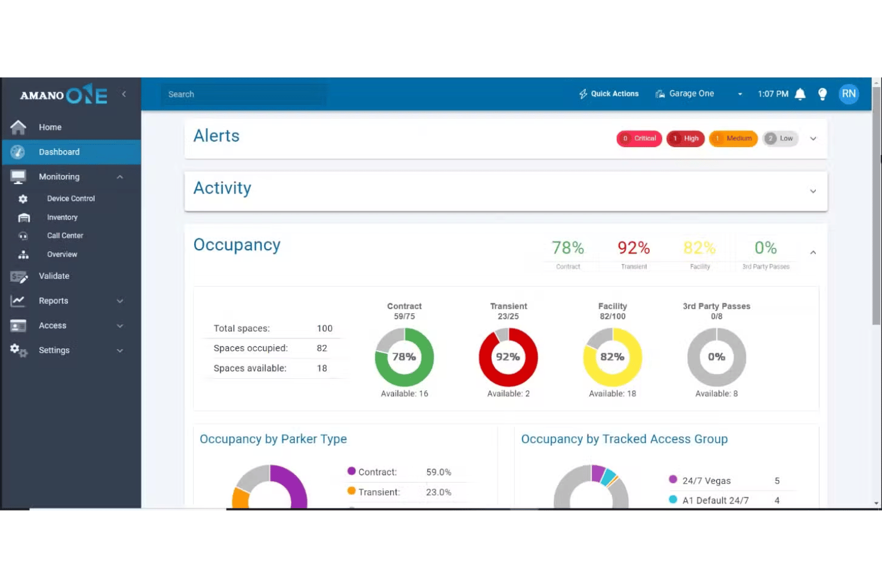Open the Validate menu item
The image size is (882, 588).
pos(72,276)
